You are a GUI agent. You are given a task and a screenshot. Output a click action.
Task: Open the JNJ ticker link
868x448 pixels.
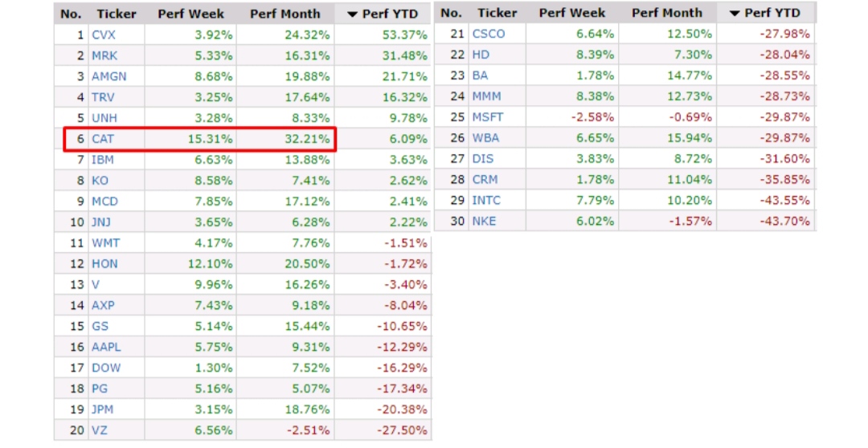[x=101, y=222]
